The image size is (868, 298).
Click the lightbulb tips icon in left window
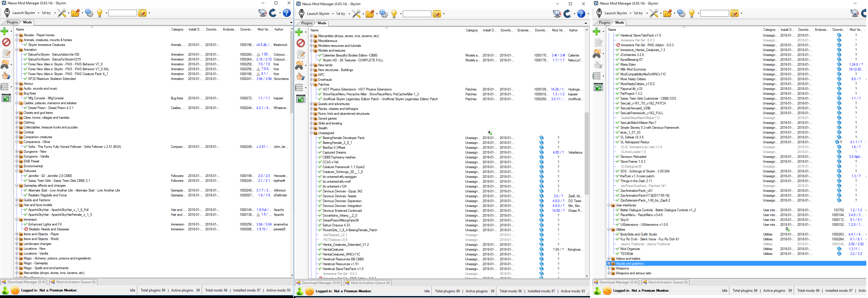(x=100, y=13)
